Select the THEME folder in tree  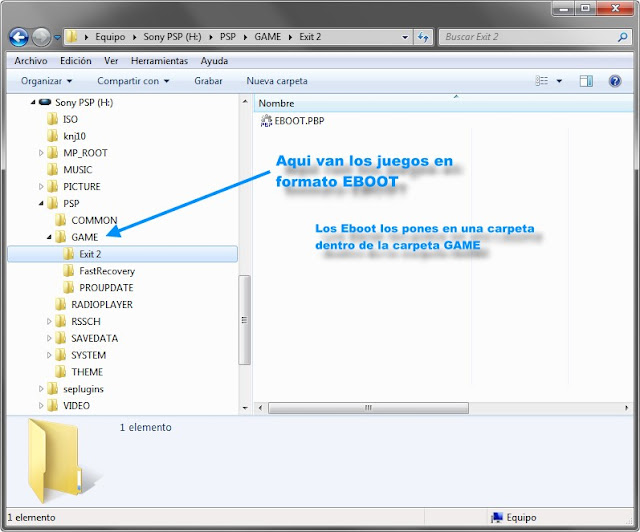(87, 372)
